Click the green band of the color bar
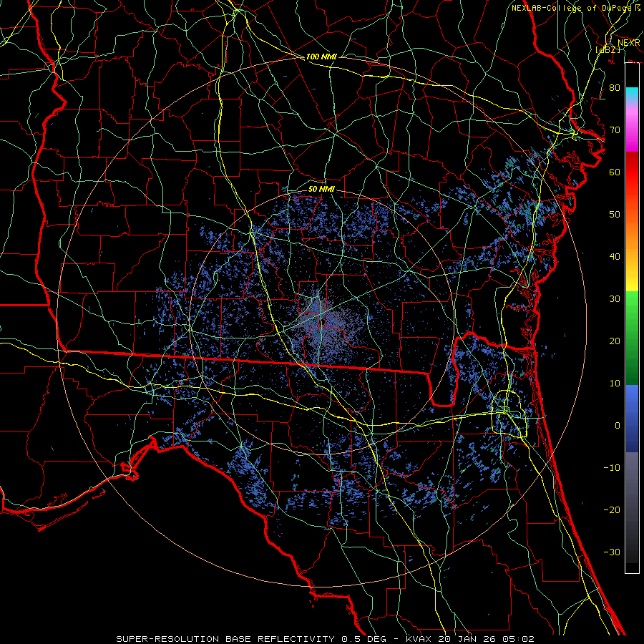 pyautogui.click(x=632, y=338)
